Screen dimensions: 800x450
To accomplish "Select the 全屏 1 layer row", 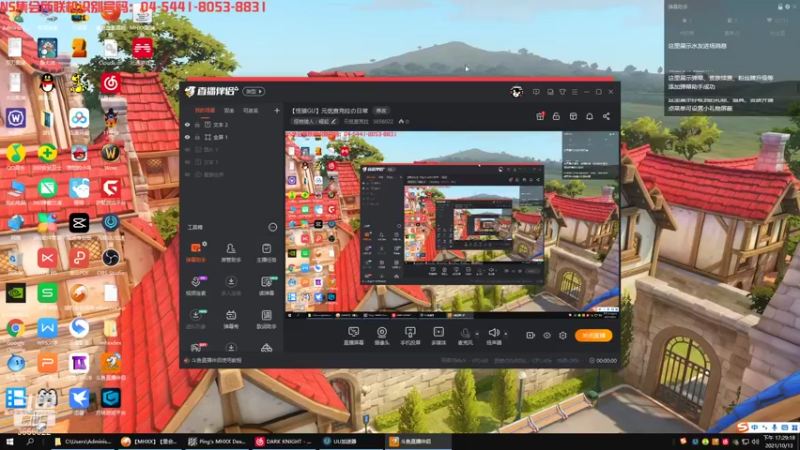I will 232,137.
